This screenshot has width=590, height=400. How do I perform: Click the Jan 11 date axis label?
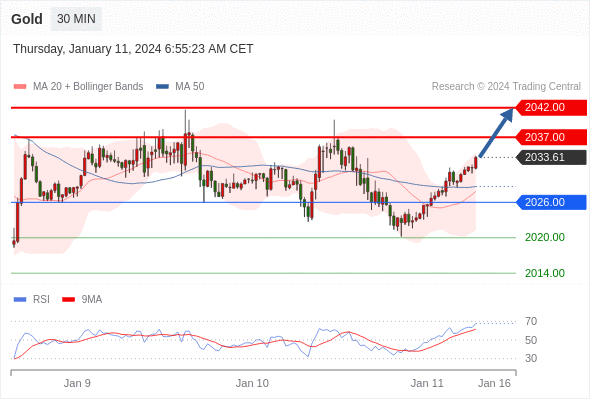pyautogui.click(x=427, y=383)
